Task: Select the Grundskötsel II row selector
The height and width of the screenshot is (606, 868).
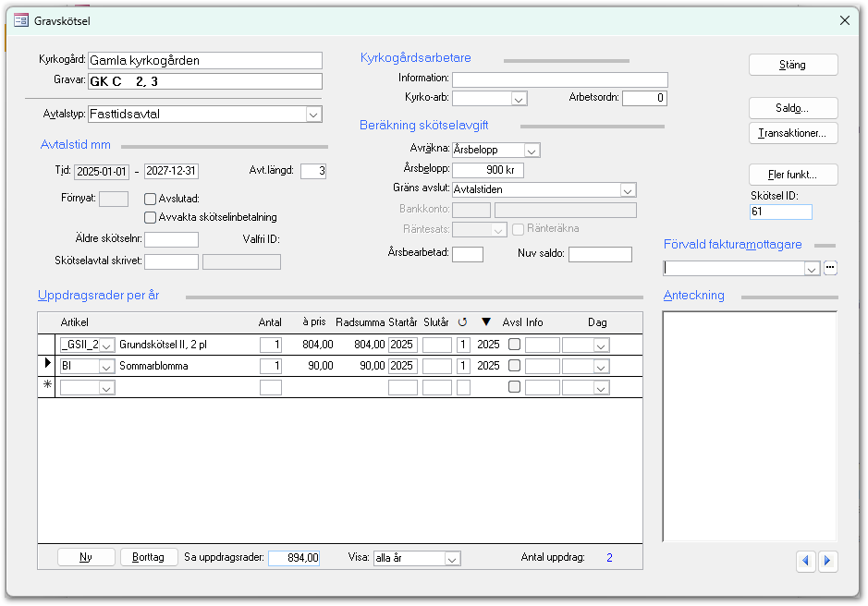Action: [47, 345]
